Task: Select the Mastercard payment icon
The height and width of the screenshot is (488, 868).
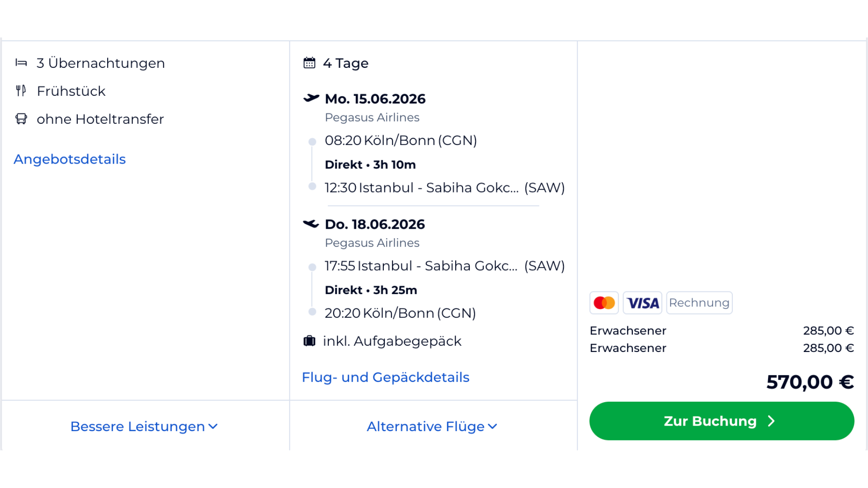Action: pos(604,303)
